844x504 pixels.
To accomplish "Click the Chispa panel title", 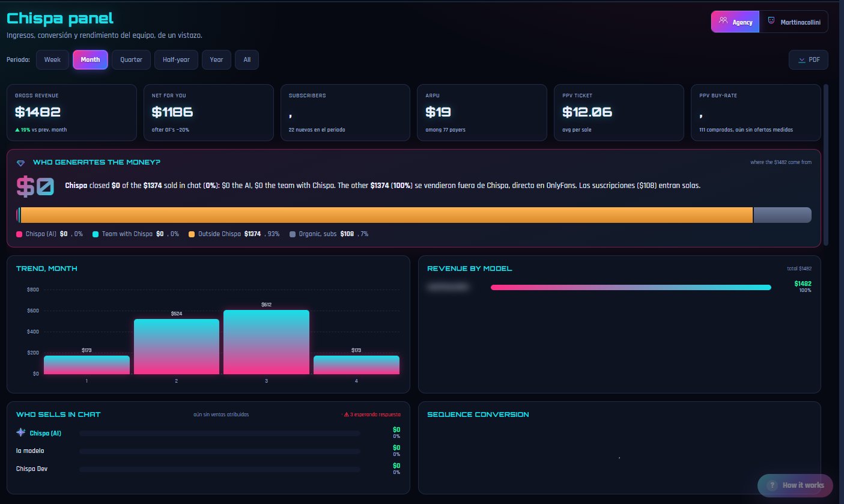I will tap(59, 19).
